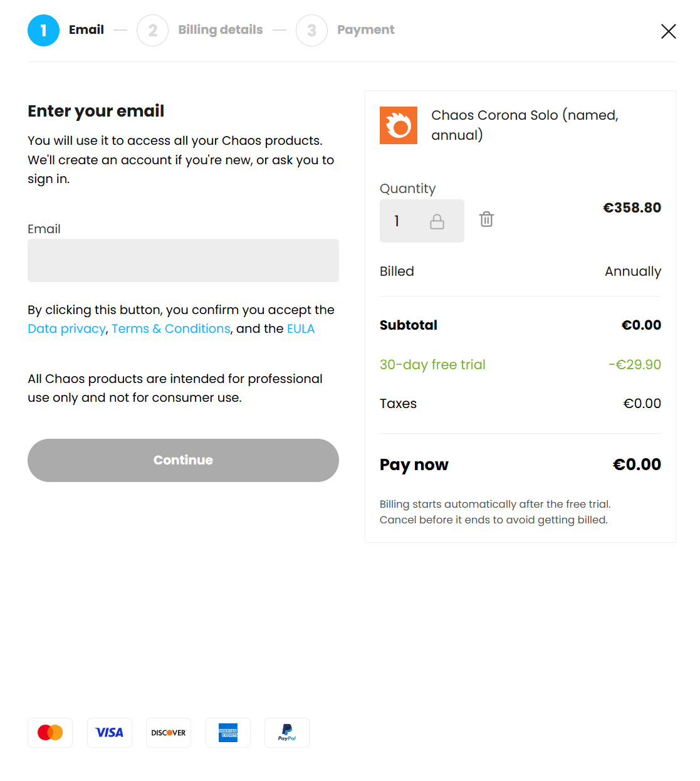
Task: Click the American Express icon
Action: tap(228, 733)
